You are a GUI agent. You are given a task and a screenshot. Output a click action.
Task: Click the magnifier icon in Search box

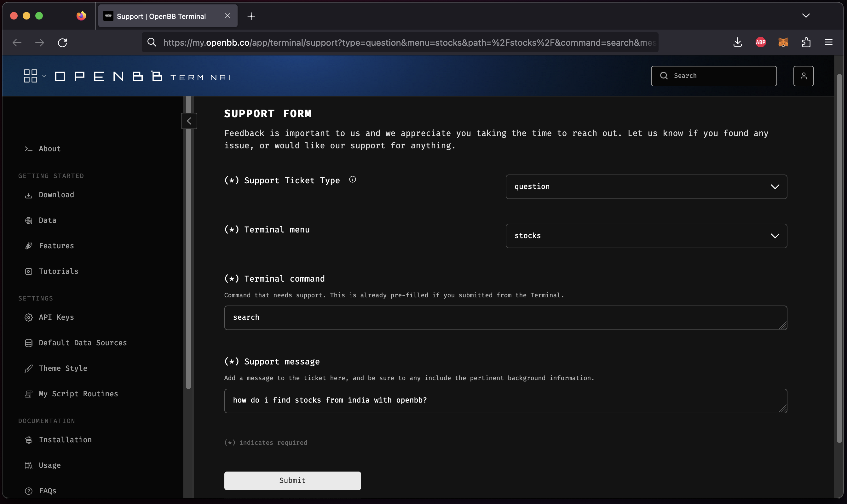point(664,76)
